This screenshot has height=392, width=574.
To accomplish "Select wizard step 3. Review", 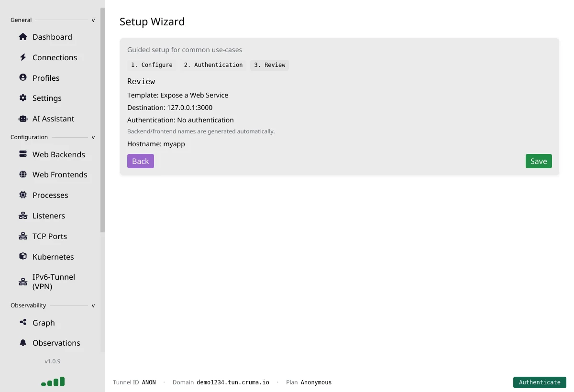I will tap(270, 65).
